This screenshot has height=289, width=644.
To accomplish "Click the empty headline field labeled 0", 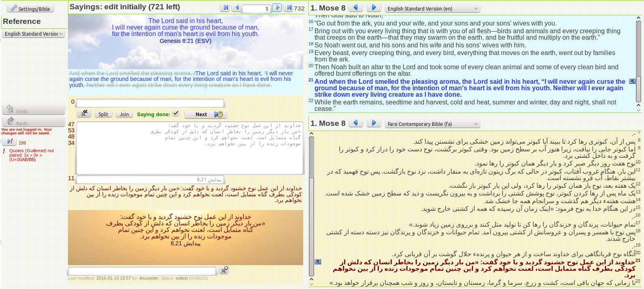I will pos(150,103).
